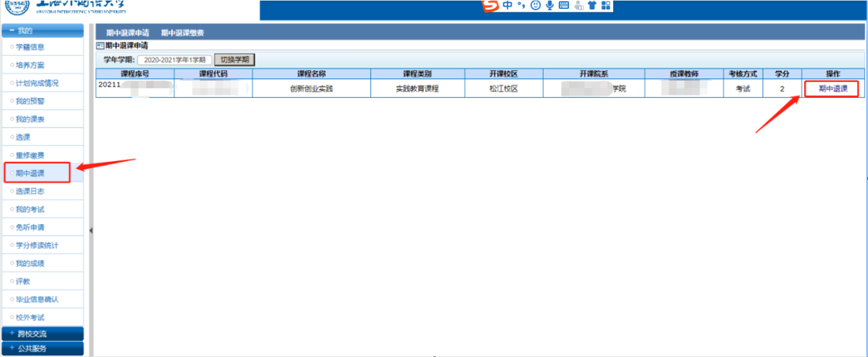Screen dimensions: 868x357
Task: Open the Sogou soft keyboard icon
Action: click(x=563, y=5)
